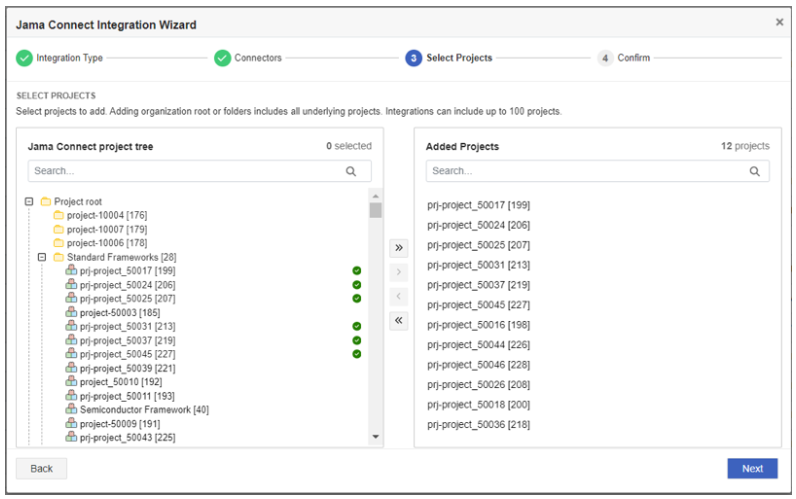The image size is (796, 499).
Task: Click project icon beside project-50003 [185]
Action: tap(72, 312)
